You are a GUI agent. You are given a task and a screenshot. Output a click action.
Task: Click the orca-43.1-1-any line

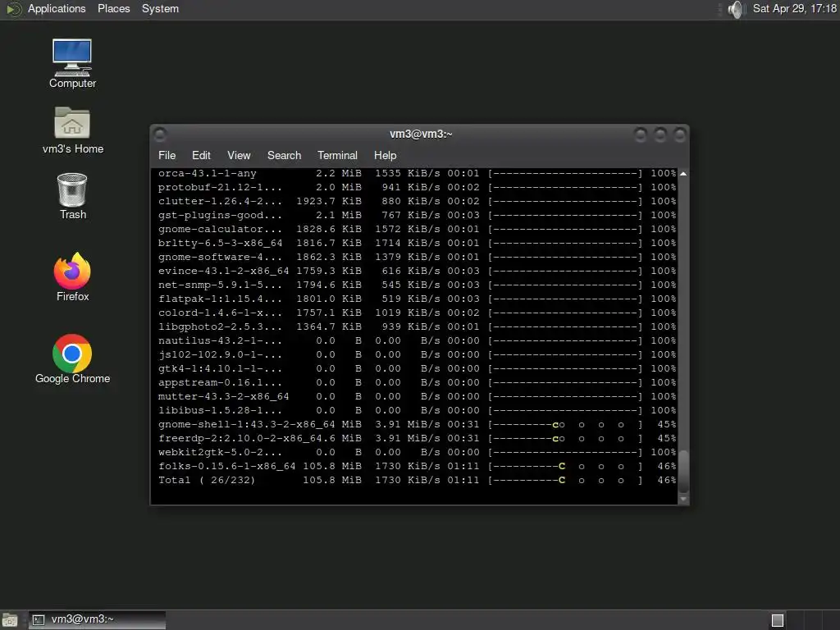tap(417, 174)
